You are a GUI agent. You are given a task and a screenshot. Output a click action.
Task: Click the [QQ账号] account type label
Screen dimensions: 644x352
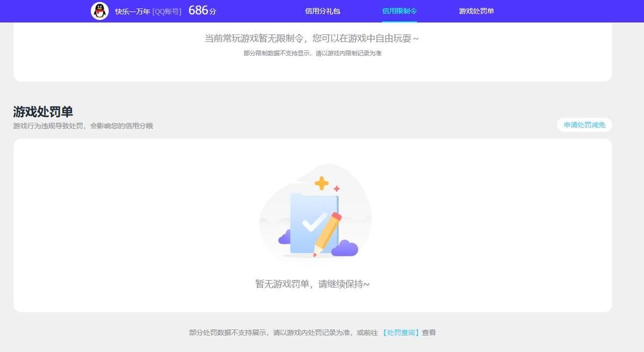pos(166,11)
